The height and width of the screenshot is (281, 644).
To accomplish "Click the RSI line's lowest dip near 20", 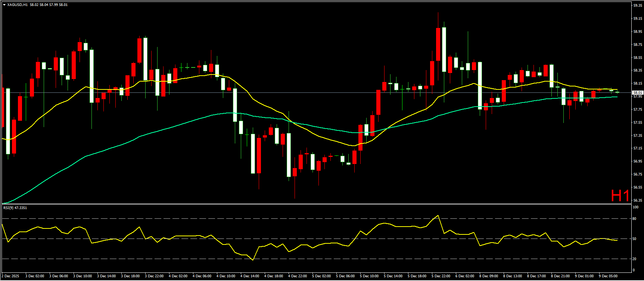I will pos(253,260).
